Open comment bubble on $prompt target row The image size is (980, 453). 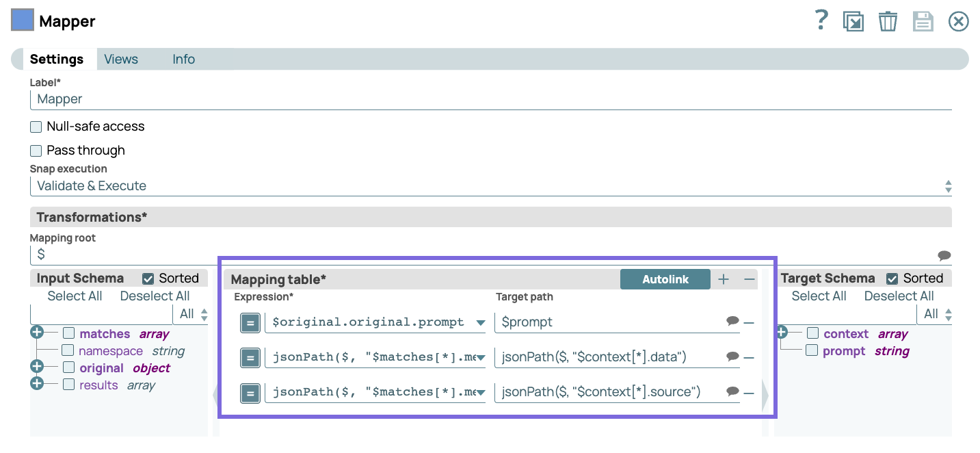point(732,321)
